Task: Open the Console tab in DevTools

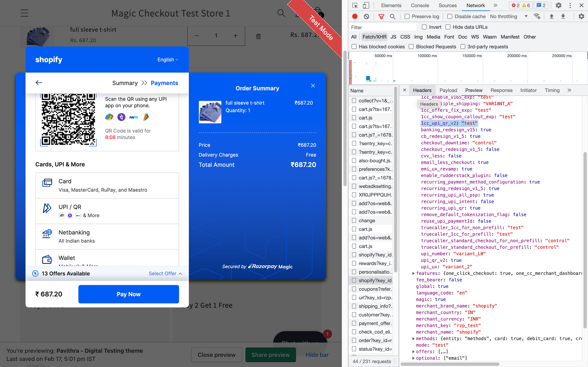Action: pyautogui.click(x=420, y=5)
